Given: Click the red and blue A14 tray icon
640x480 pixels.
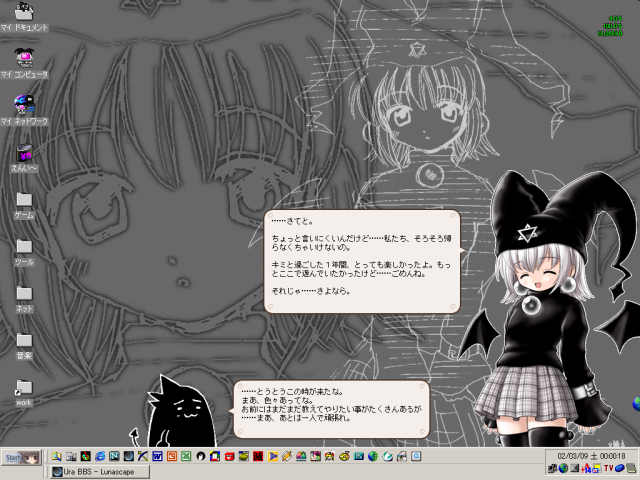Looking at the screenshot, I should coord(586,468).
